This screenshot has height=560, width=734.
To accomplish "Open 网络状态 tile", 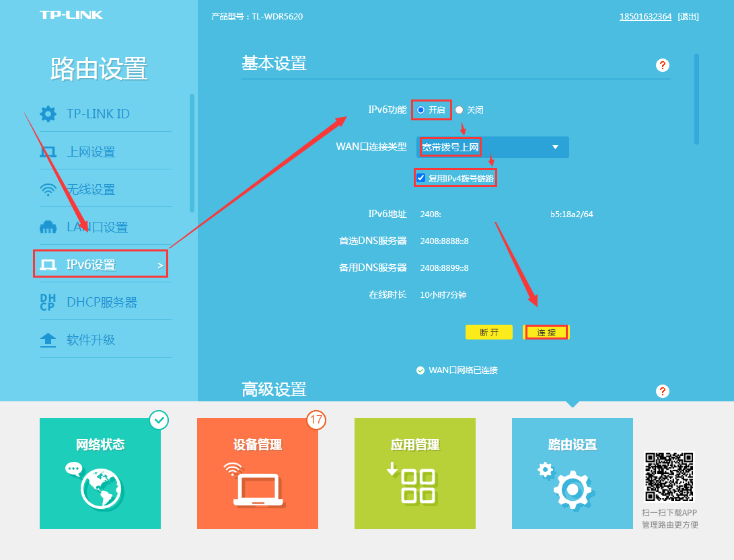I will 100,473.
